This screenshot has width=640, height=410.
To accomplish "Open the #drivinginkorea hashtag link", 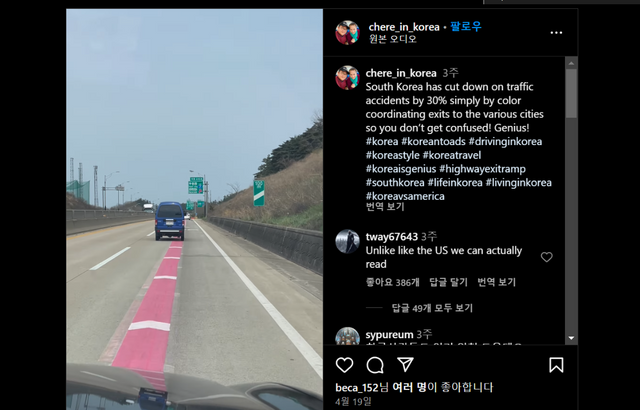I will (505, 142).
